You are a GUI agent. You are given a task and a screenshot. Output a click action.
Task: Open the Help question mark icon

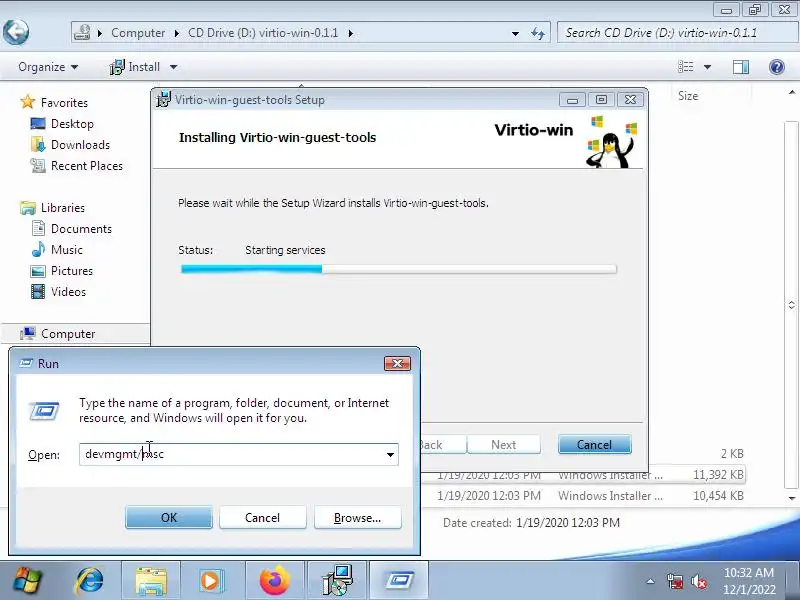pos(777,67)
